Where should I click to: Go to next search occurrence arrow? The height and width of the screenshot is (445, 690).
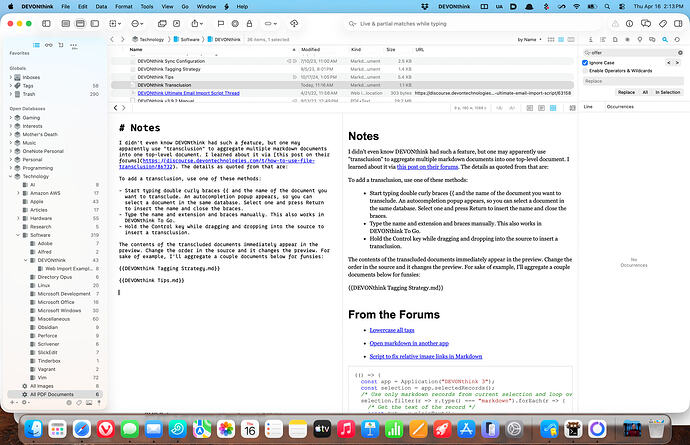(677, 63)
